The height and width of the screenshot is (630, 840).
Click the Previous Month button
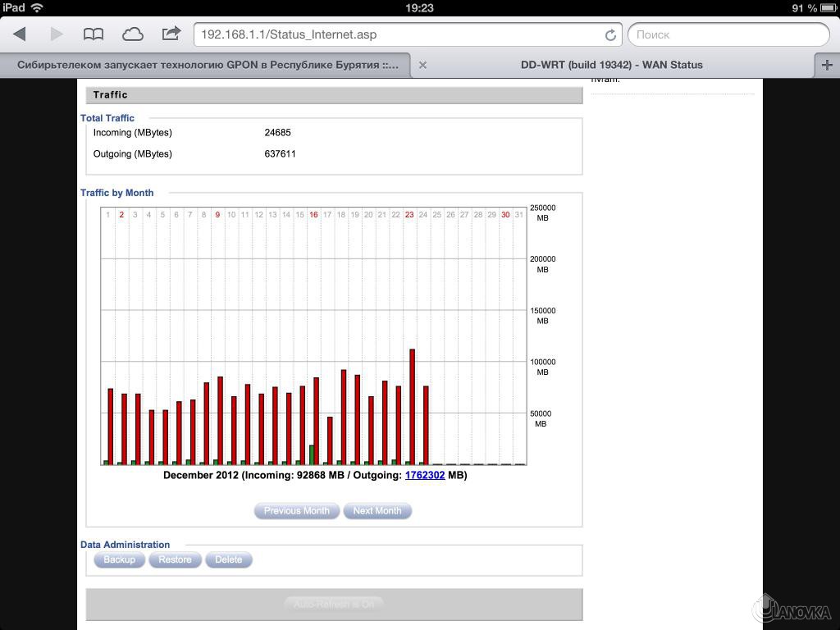(x=296, y=511)
